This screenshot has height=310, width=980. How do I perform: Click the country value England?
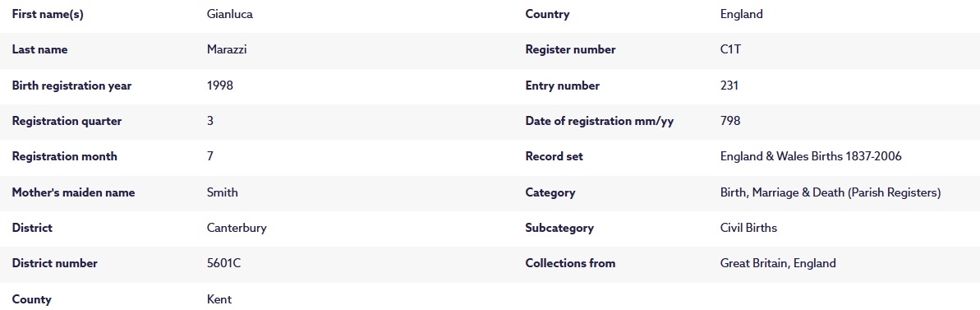coord(741,14)
